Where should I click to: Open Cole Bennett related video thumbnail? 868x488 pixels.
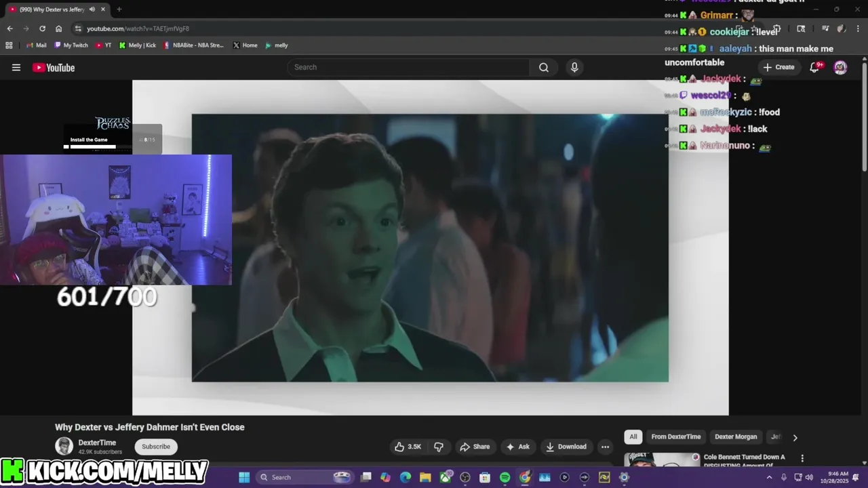click(x=662, y=460)
